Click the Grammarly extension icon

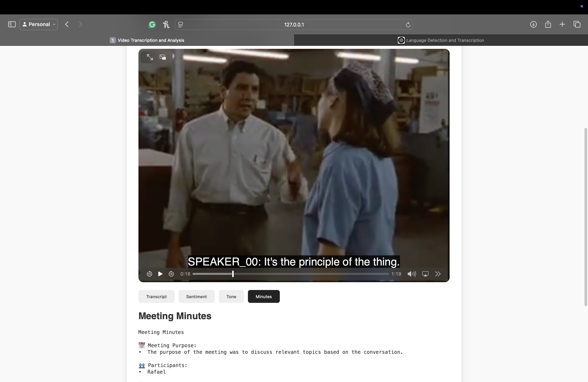pyautogui.click(x=152, y=25)
